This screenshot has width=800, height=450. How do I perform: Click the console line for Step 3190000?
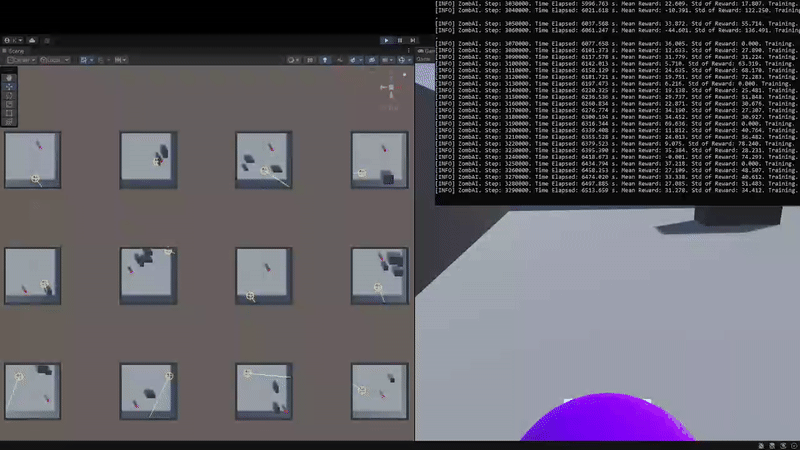[x=617, y=123]
